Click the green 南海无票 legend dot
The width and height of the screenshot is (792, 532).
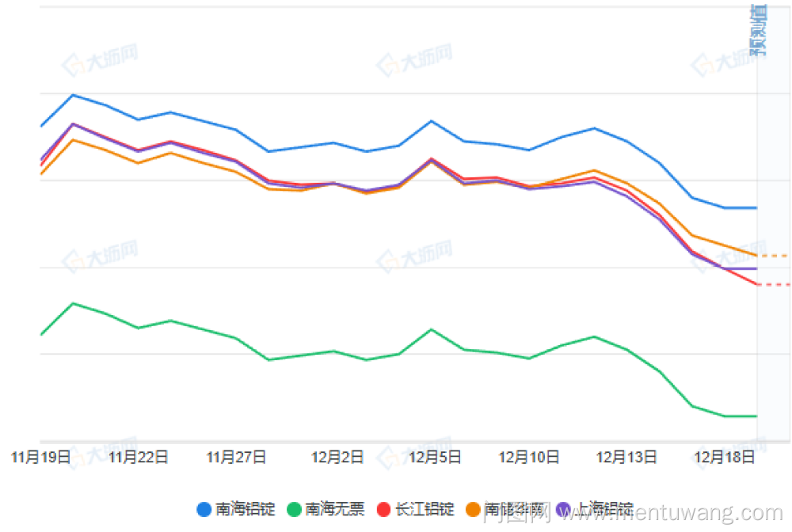[295, 509]
